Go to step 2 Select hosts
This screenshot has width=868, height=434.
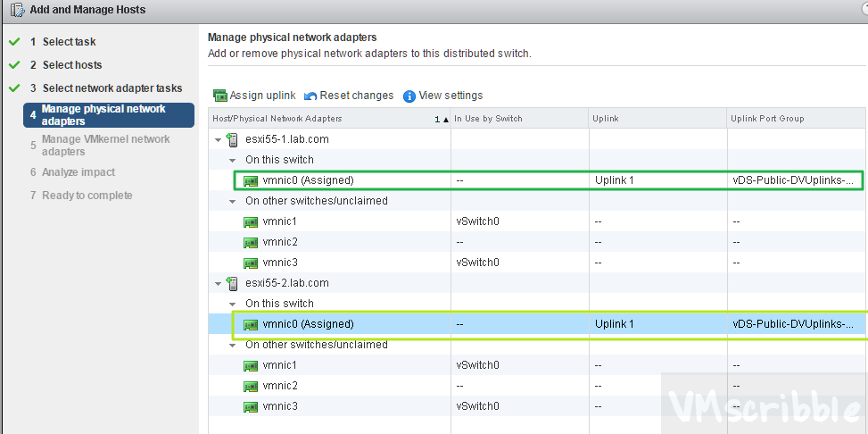click(71, 65)
